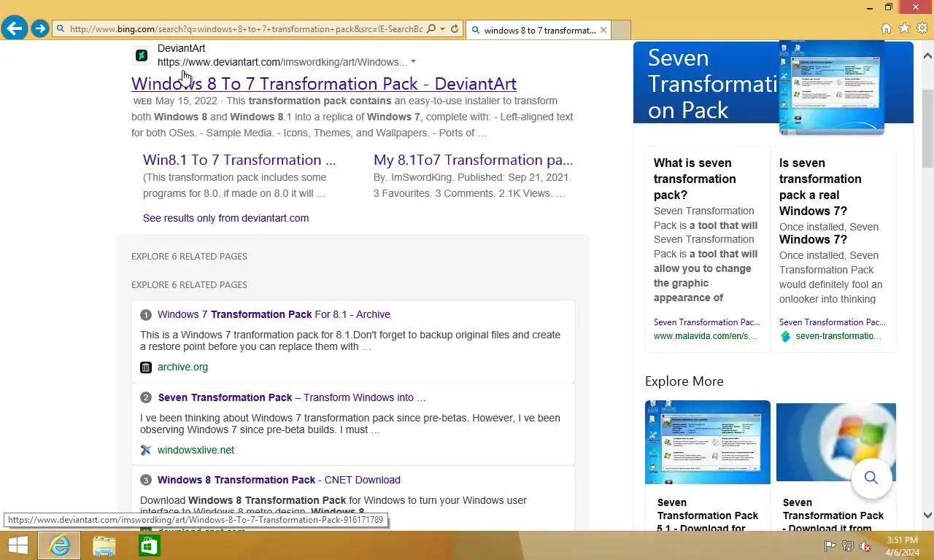Viewport: 934px width, 560px height.
Task: Open the Windows Start button
Action: tap(18, 545)
